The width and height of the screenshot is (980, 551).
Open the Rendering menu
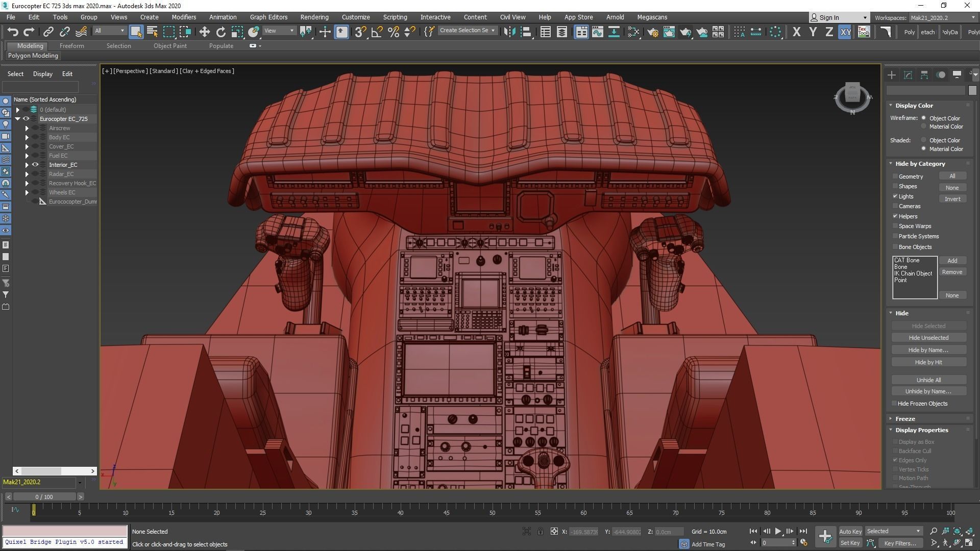314,17
